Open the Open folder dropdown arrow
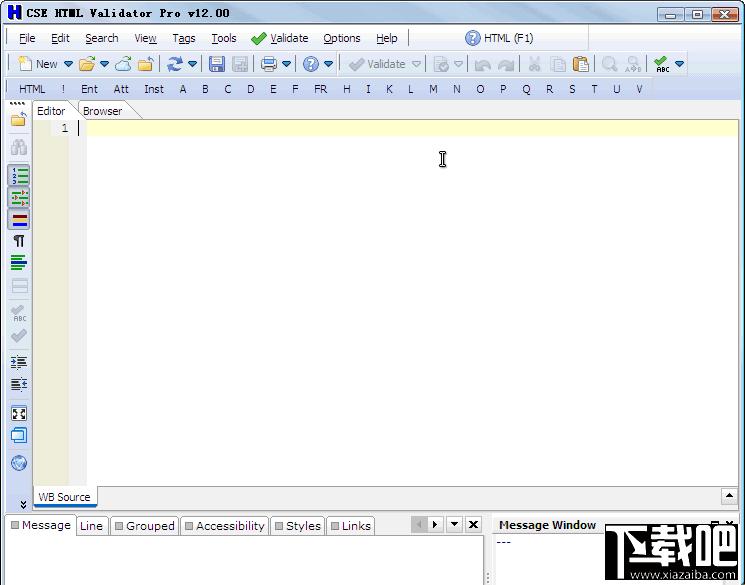This screenshot has width=745, height=585. [105, 64]
